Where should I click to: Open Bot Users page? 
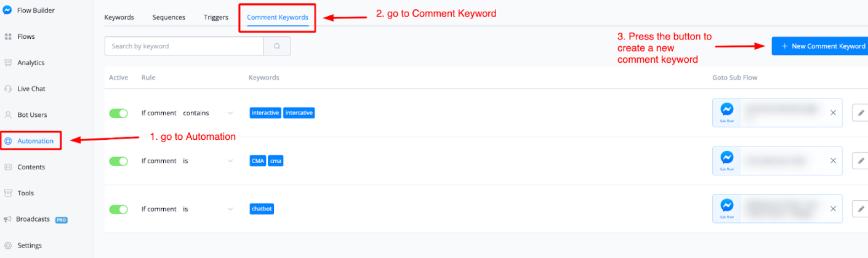(x=32, y=115)
